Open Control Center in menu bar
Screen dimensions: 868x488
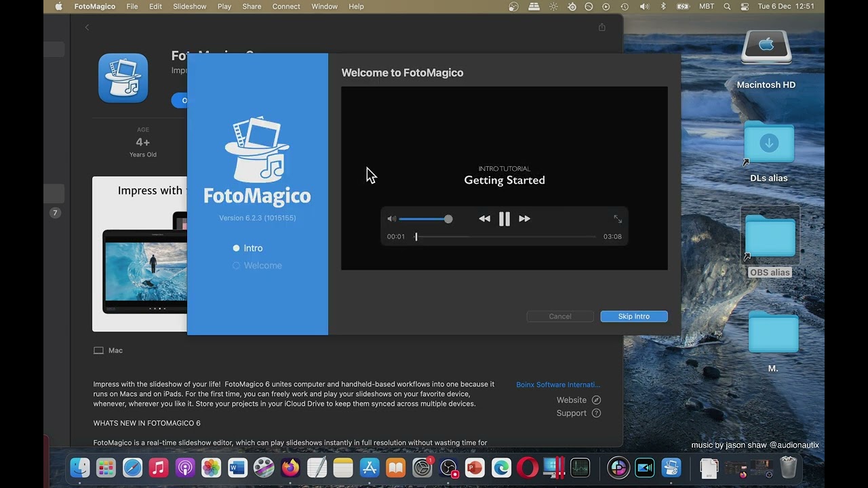point(745,6)
